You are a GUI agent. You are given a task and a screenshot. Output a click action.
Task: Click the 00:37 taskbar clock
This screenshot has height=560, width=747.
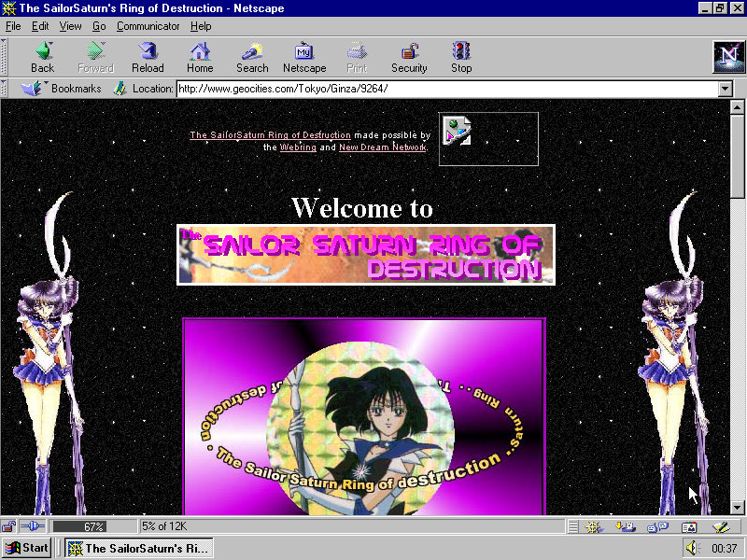tap(725, 548)
